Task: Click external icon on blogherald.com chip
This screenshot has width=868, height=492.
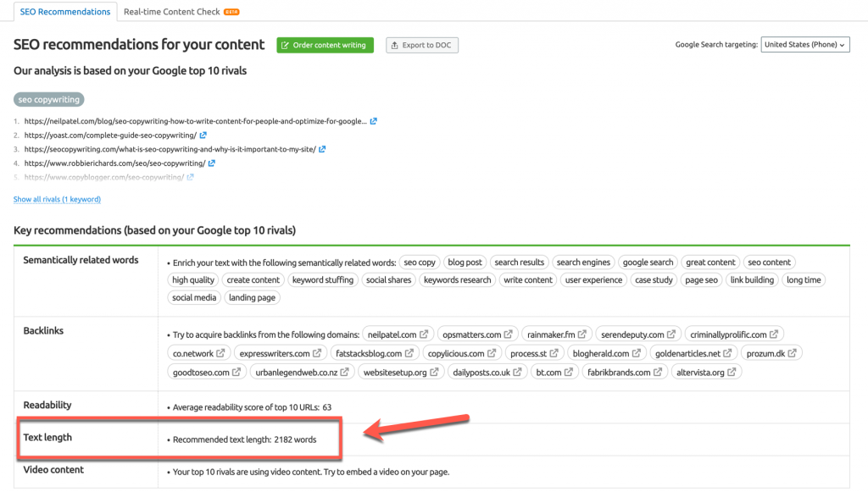Action: [x=637, y=353]
